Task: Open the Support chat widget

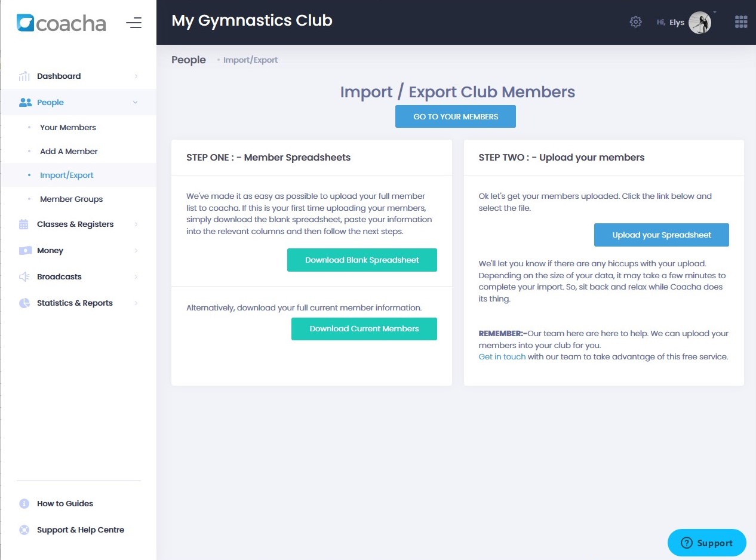Action: point(706,543)
